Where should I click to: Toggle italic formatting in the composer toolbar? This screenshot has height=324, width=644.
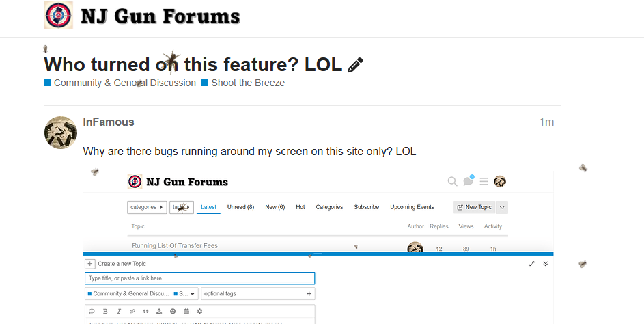(x=119, y=311)
